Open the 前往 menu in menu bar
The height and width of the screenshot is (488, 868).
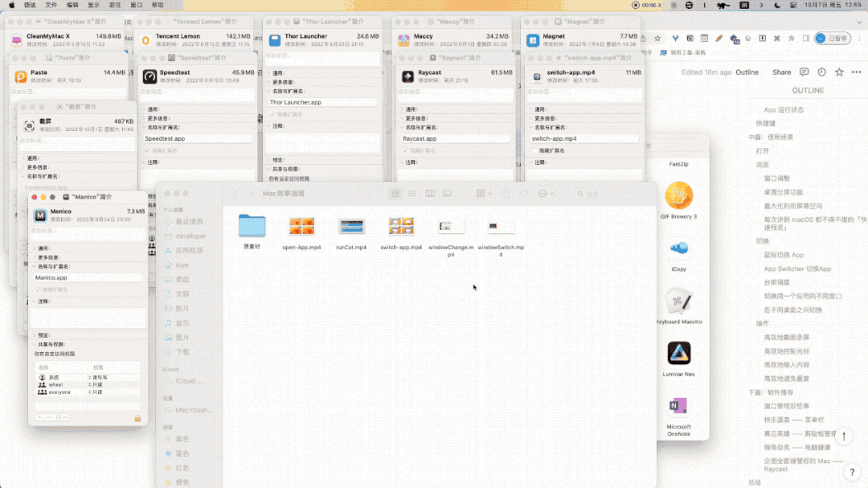pos(115,5)
